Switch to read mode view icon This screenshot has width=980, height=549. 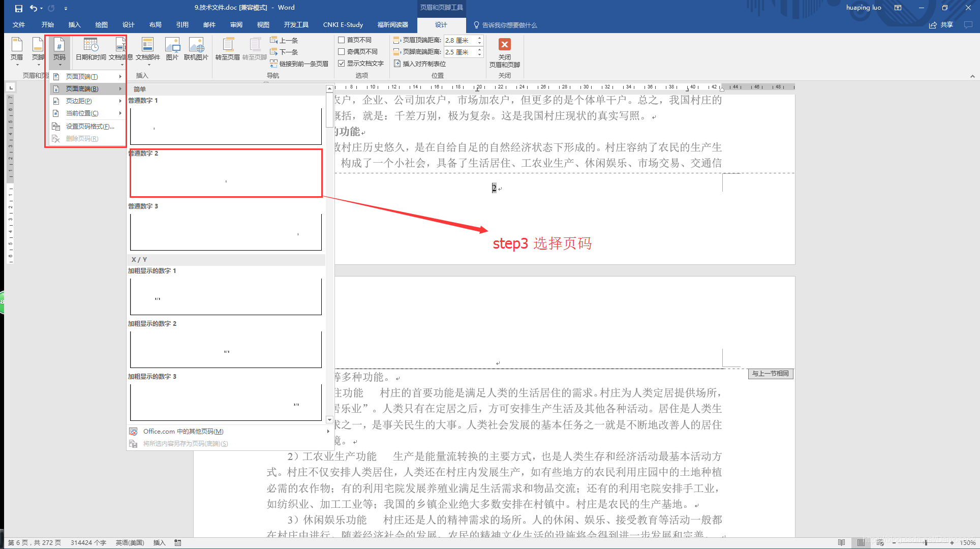[x=841, y=542]
